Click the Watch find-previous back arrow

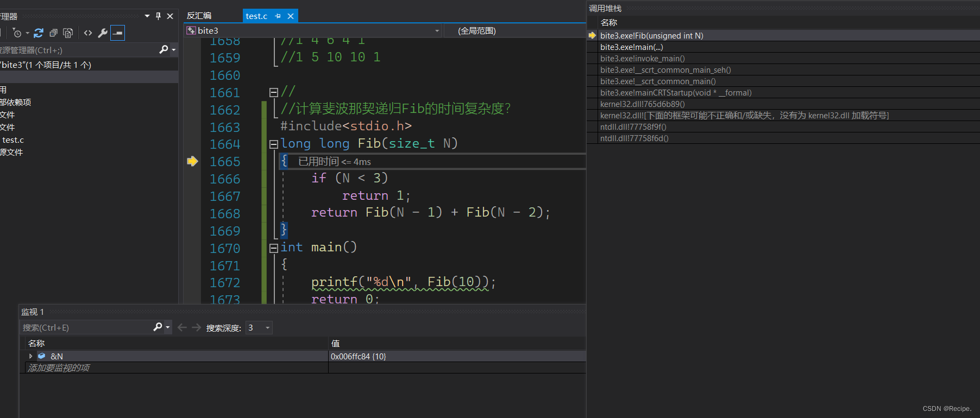[182, 327]
